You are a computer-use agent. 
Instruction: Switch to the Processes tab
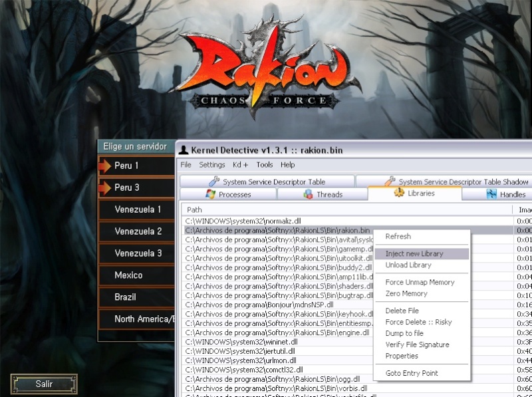pos(228,194)
